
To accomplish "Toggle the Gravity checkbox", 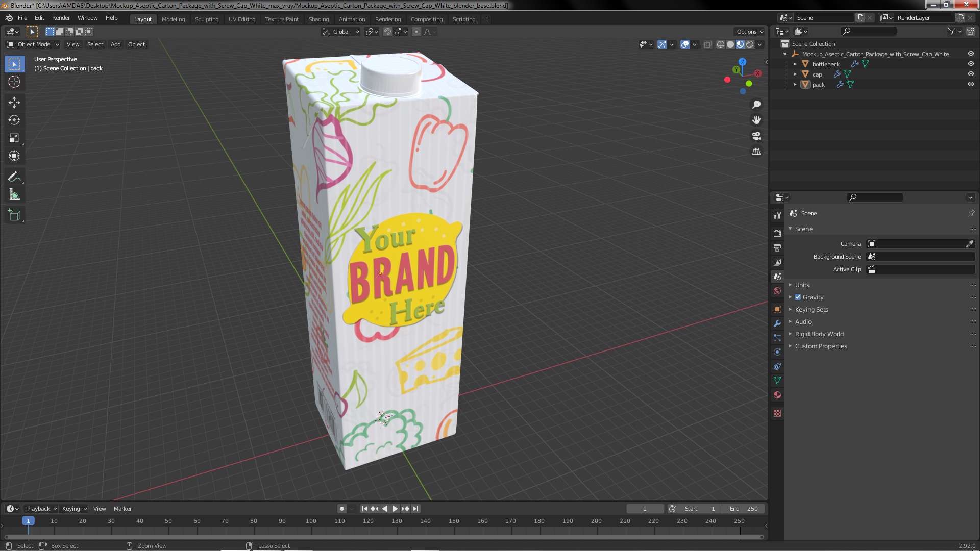I will [798, 297].
